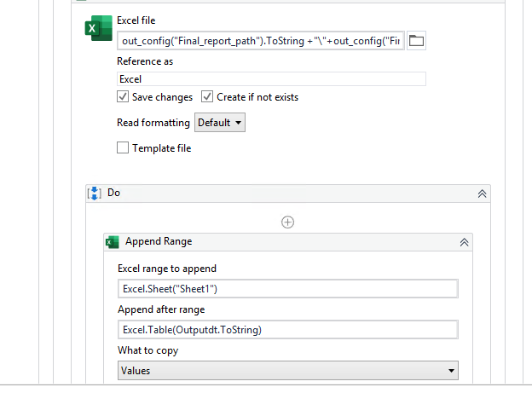Click the plus icon to add an activity
The width and height of the screenshot is (532, 393).
point(287,222)
